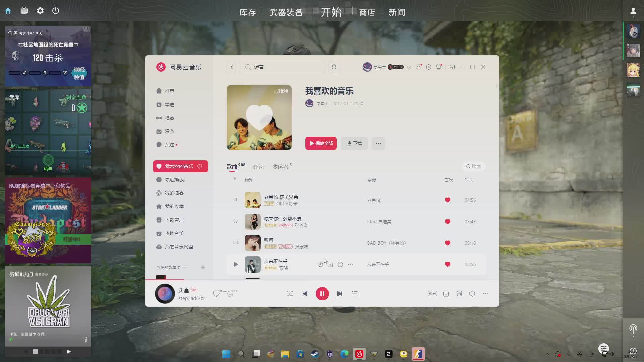This screenshot has width=644, height=362.
Task: Open the playlist more options button
Action: click(378, 143)
